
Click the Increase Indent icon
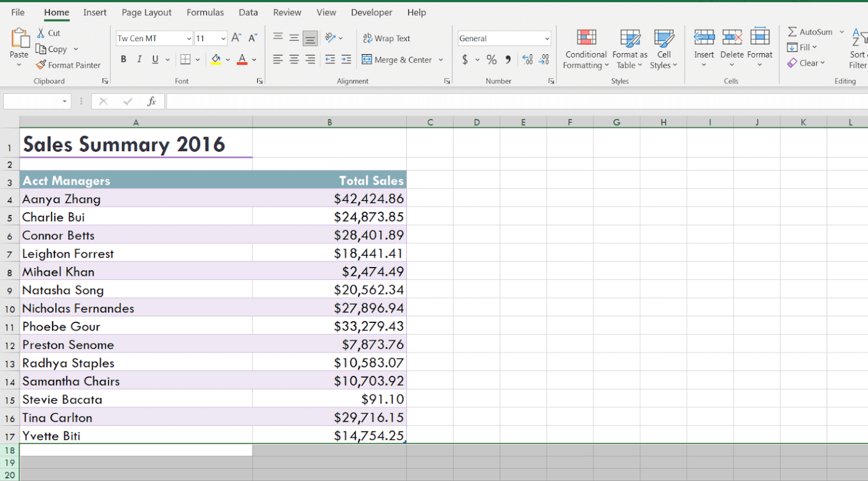coord(346,60)
